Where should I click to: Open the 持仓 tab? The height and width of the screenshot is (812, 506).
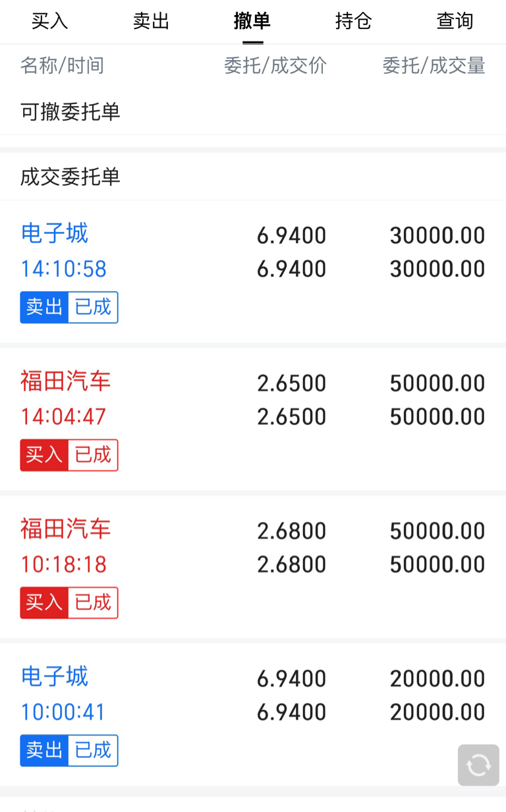354,21
